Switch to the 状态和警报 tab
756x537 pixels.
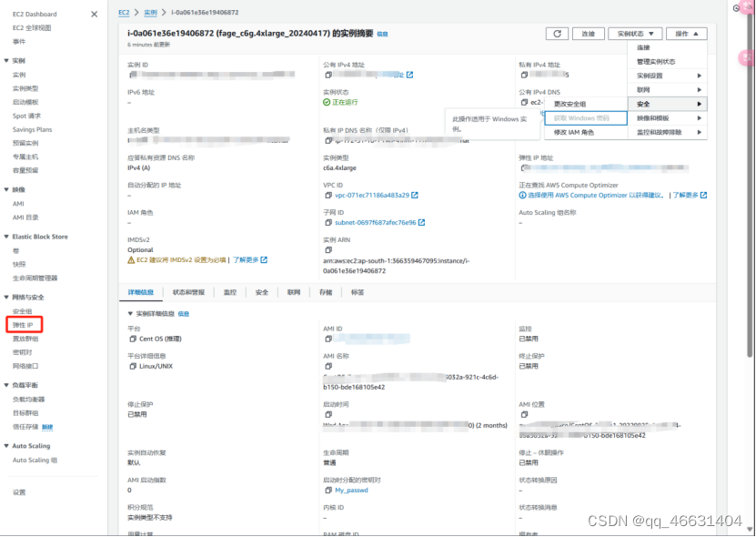(188, 292)
